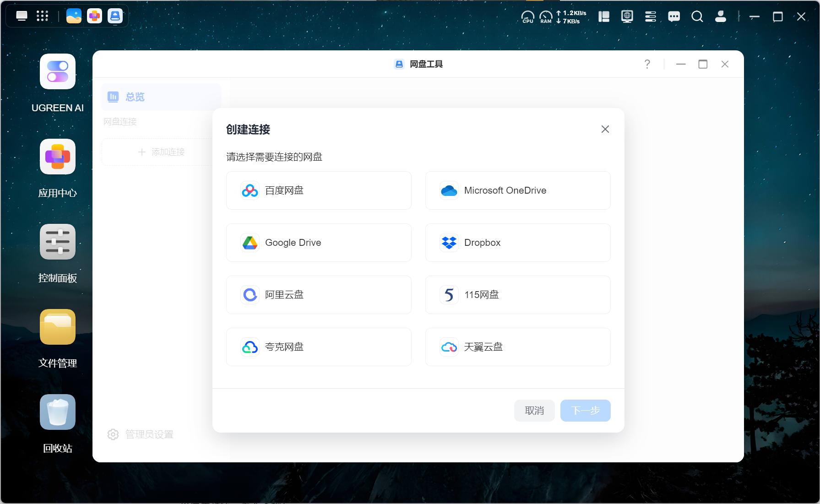Switch to app center taskbar icon
The width and height of the screenshot is (820, 504).
(94, 16)
